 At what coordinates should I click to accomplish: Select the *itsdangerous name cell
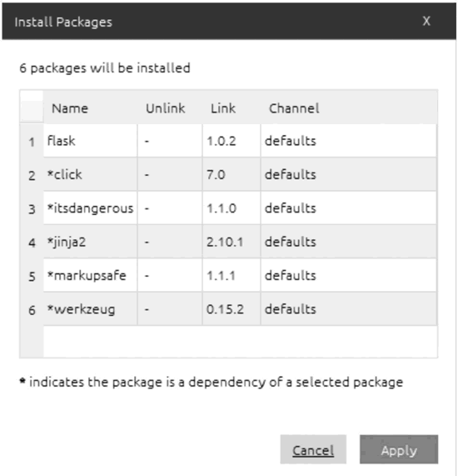pos(91,208)
